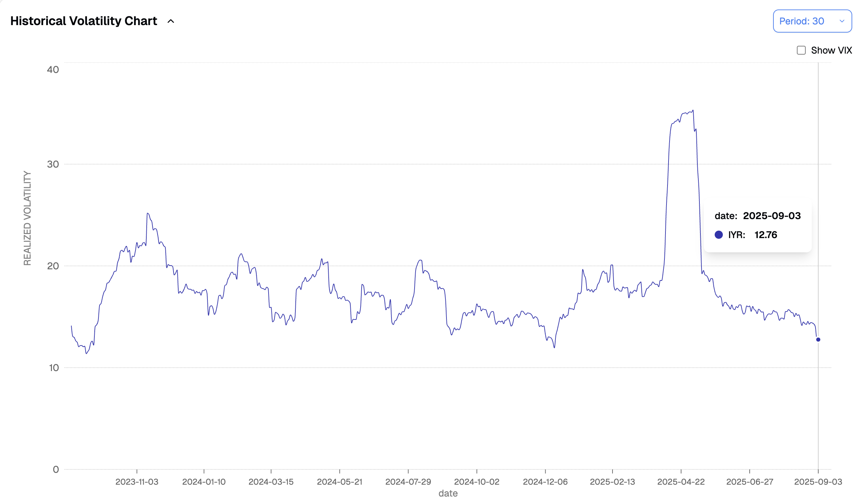859x504 pixels.
Task: Click the blue IYR legend dot in tooltip
Action: tap(718, 235)
